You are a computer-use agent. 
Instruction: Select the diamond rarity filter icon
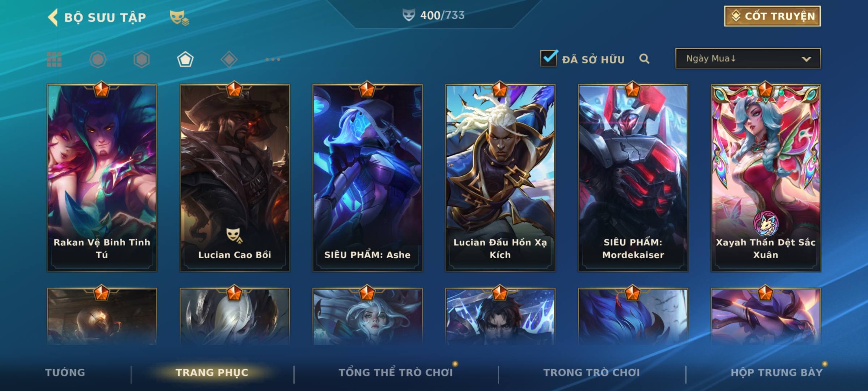(229, 59)
